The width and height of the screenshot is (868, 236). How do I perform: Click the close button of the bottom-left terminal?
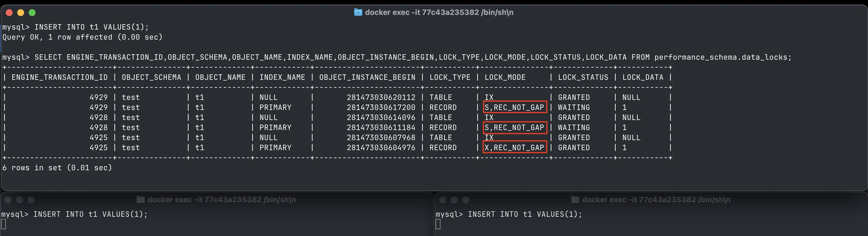8,200
